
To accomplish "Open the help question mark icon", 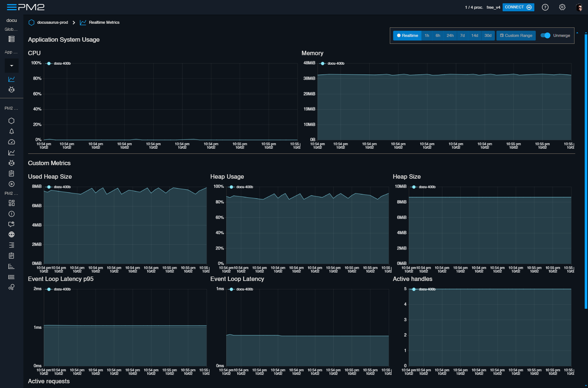I will tap(545, 7).
